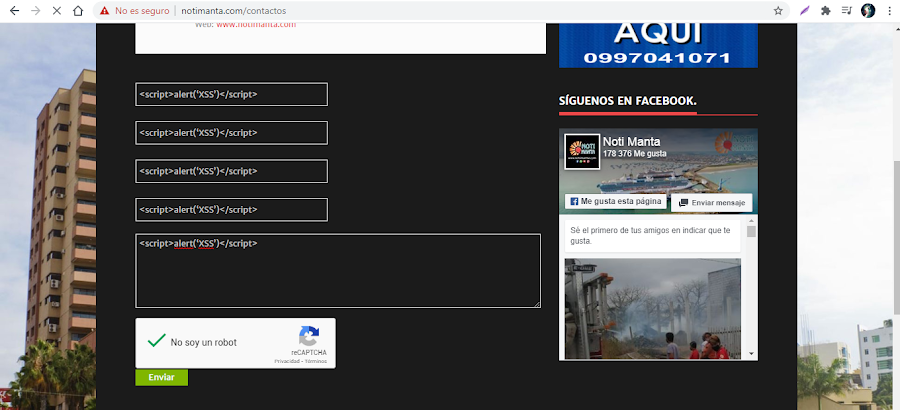The width and height of the screenshot is (900, 410).
Task: Open the www.notimanta.com link
Action: click(256, 25)
